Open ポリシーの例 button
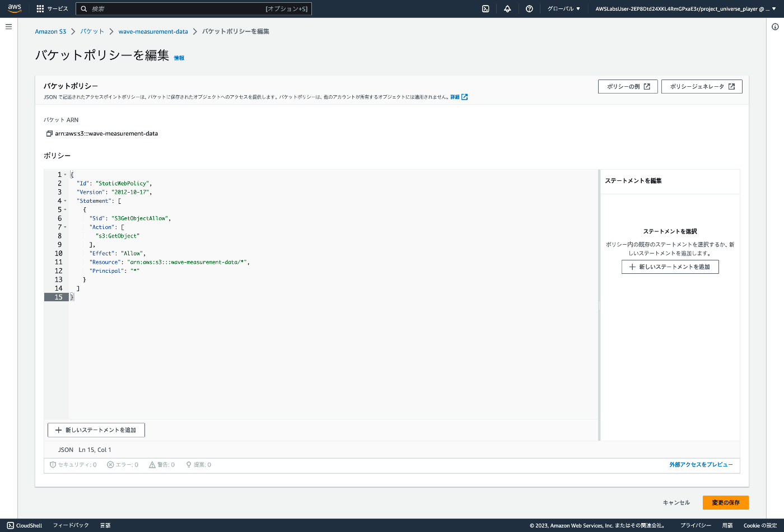The image size is (784, 532). (628, 87)
